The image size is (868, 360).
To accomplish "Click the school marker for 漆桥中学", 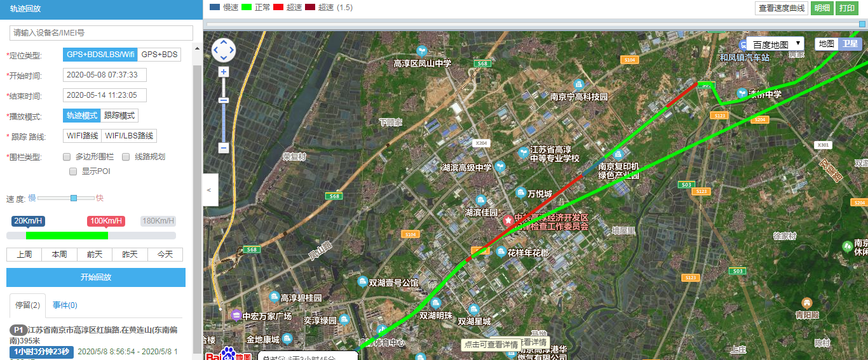I will pyautogui.click(x=741, y=93).
